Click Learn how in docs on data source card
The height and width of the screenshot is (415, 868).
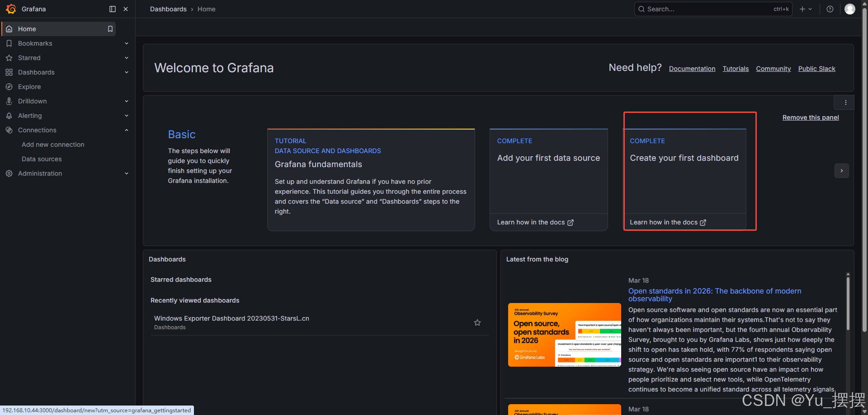(535, 222)
